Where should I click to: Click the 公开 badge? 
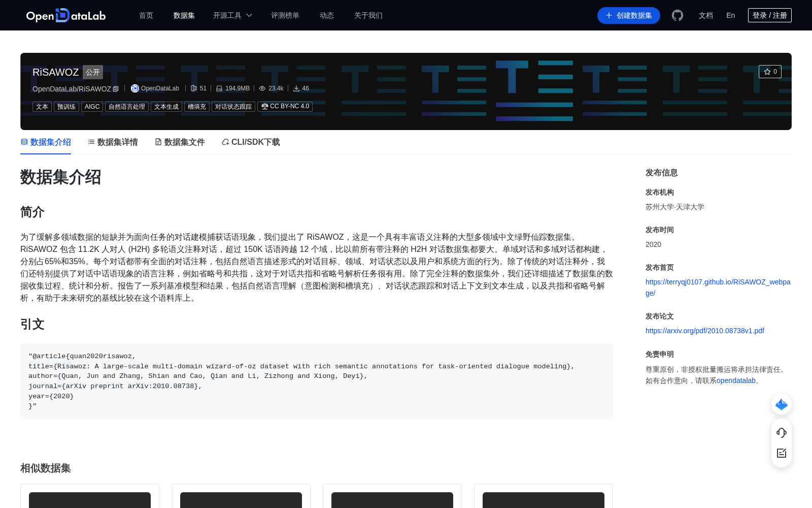[x=93, y=72]
